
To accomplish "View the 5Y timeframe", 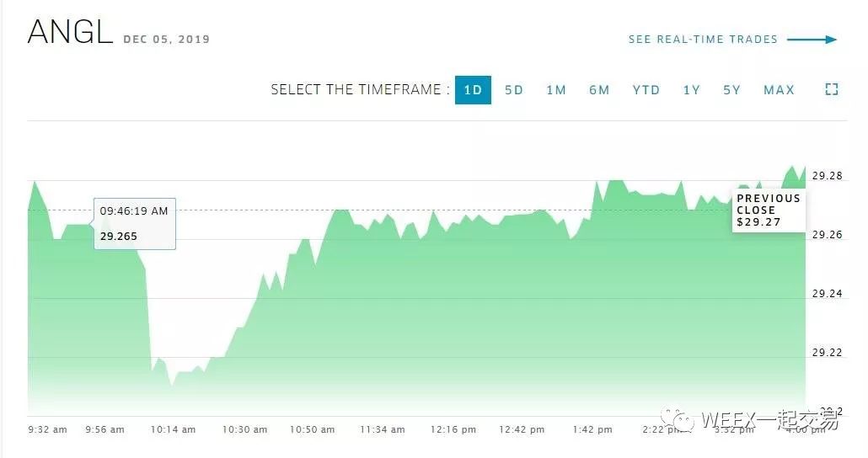I will click(731, 90).
